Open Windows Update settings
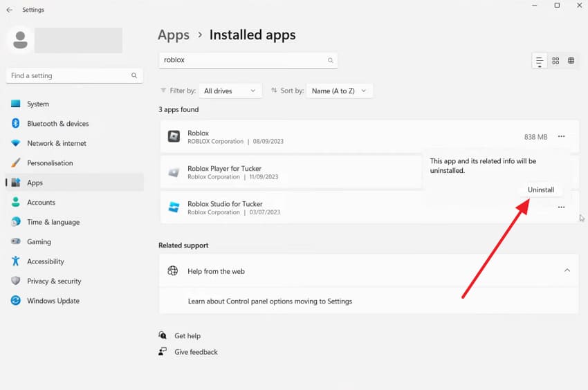588x390 pixels. coord(74,301)
